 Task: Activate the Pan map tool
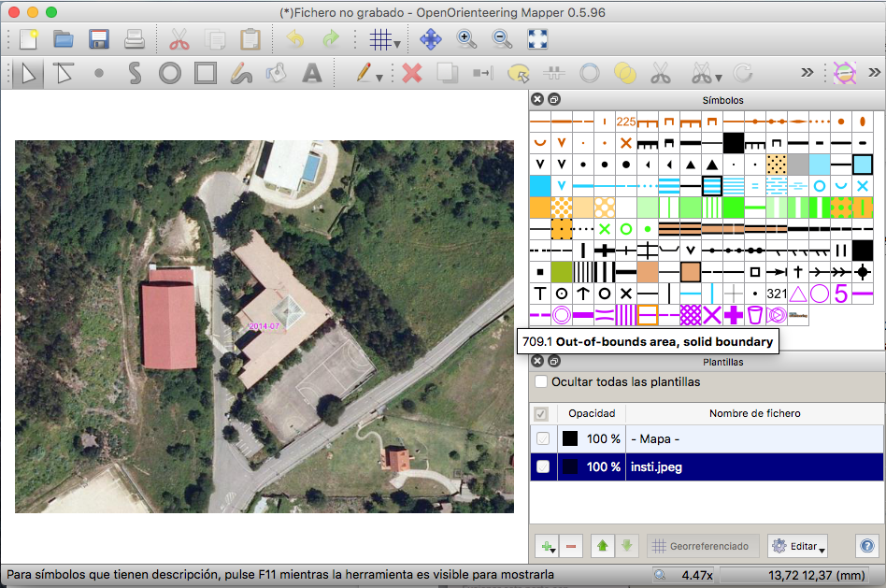point(430,39)
